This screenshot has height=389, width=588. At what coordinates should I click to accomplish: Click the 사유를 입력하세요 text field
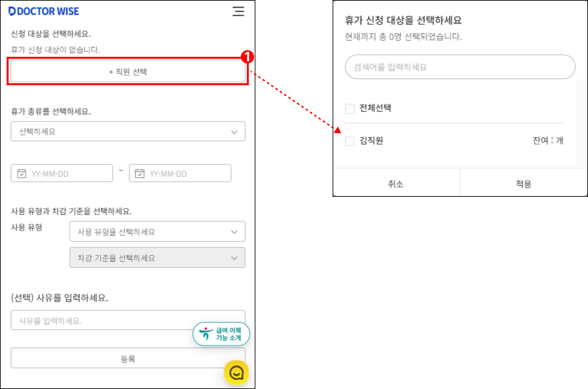[128, 320]
